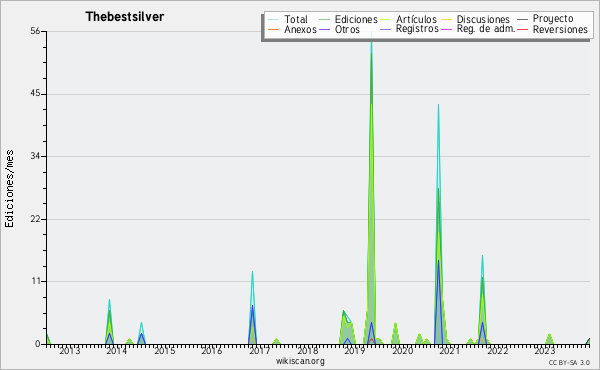
Task: Click the 22 y-axis value
Action: point(35,219)
